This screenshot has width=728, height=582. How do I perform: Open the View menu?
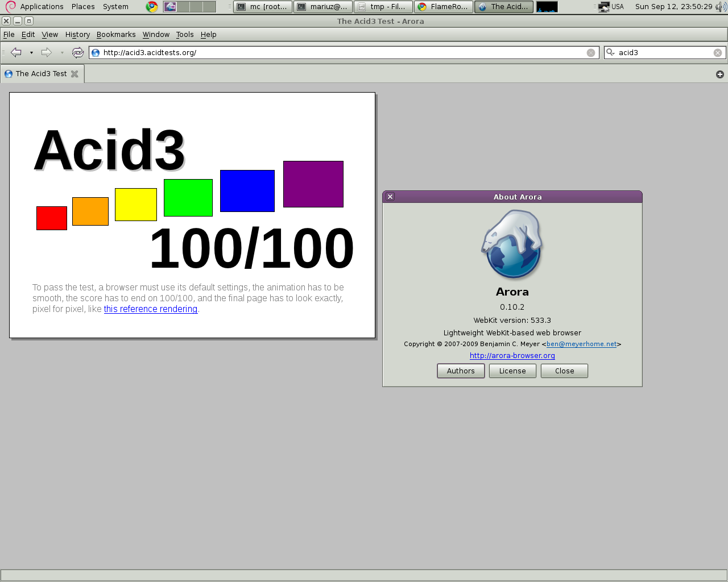50,35
